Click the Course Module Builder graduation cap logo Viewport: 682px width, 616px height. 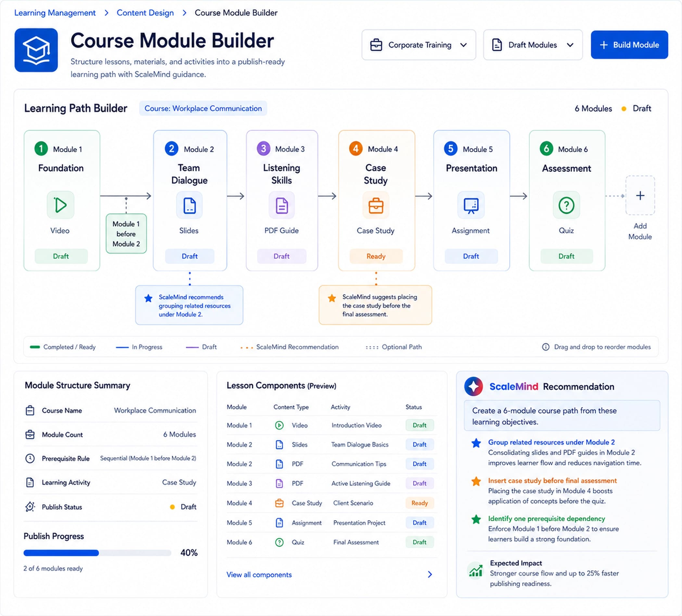pyautogui.click(x=36, y=50)
